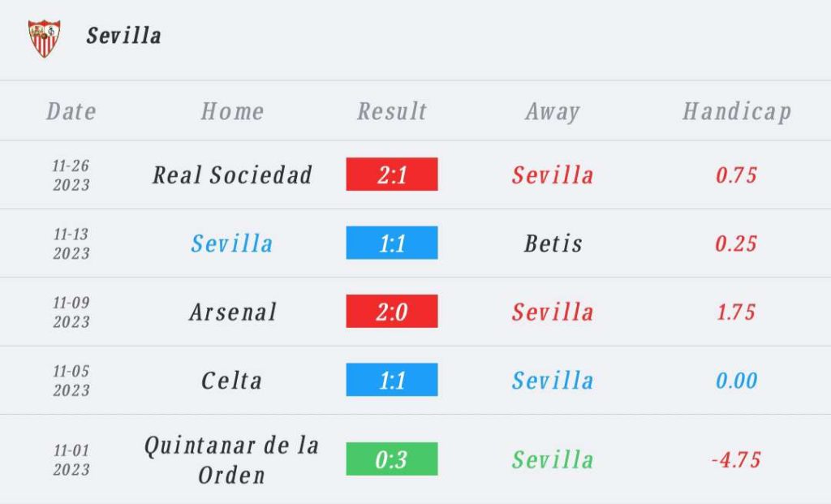
Task: Open the Celta team link
Action: pos(231,381)
